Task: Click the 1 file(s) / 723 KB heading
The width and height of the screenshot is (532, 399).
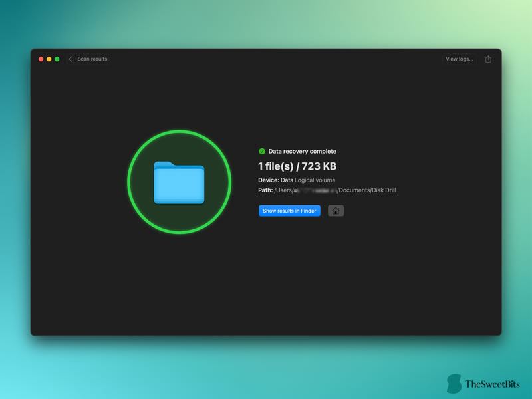Action: point(297,166)
